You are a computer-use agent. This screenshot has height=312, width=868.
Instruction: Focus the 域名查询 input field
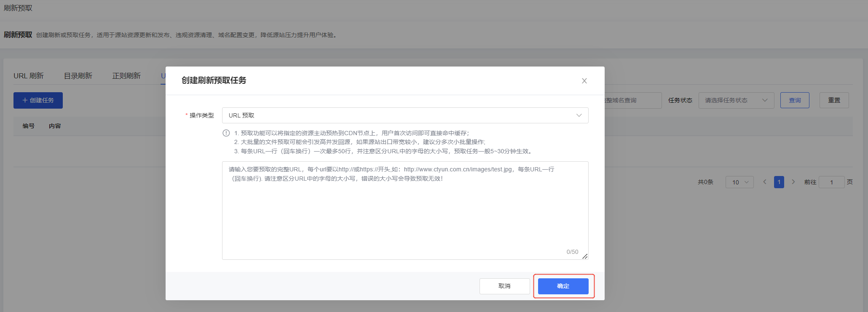click(633, 100)
